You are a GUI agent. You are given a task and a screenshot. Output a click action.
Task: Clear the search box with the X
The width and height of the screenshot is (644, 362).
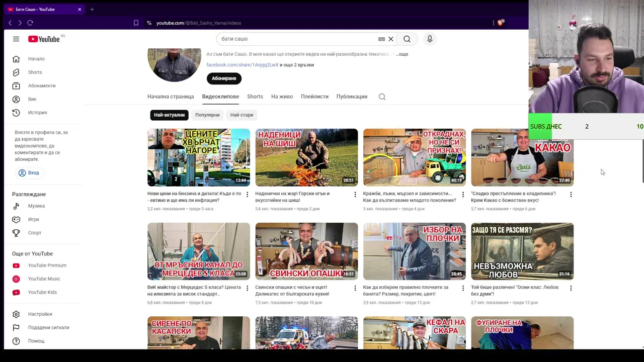click(x=391, y=39)
